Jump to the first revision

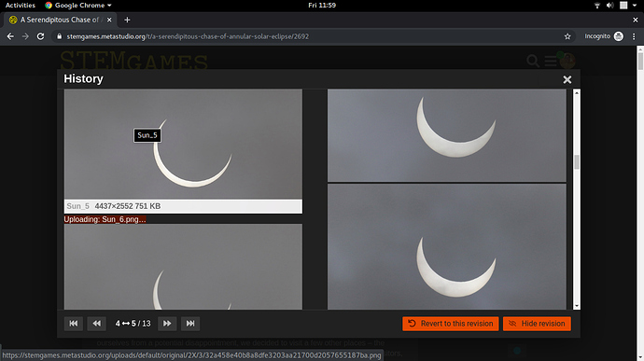tap(74, 324)
